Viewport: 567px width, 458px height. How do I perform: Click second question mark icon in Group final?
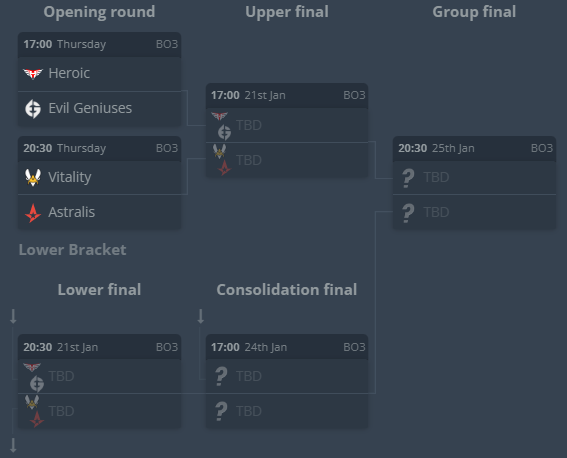[408, 213]
